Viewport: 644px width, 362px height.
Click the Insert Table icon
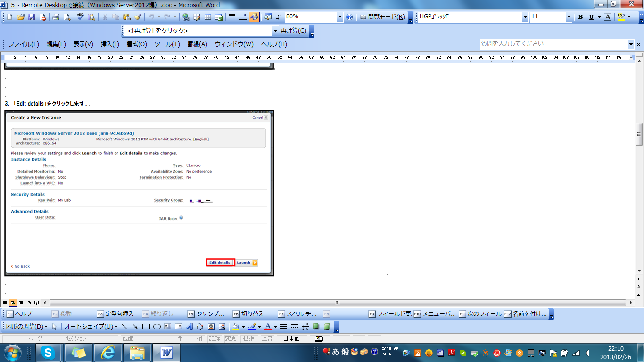point(207,17)
